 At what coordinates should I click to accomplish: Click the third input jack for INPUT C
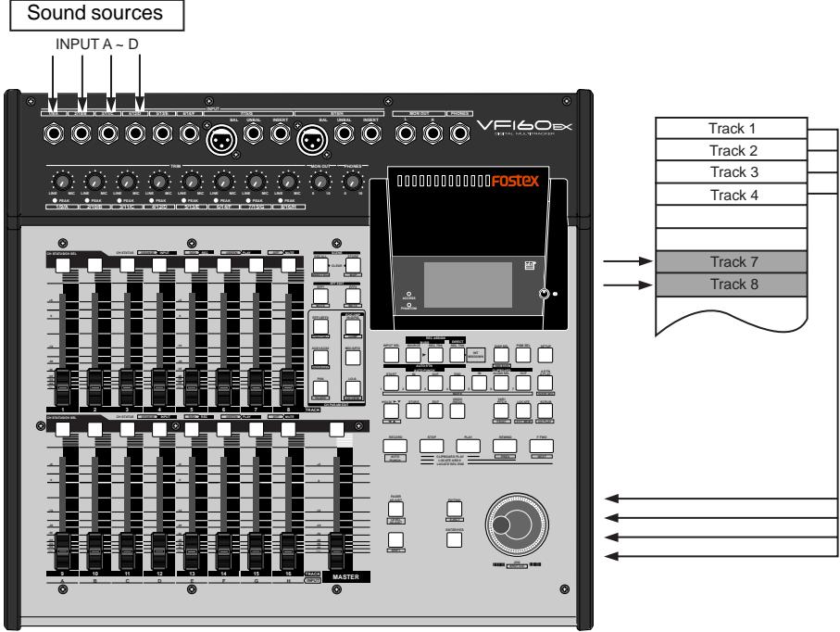click(108, 133)
